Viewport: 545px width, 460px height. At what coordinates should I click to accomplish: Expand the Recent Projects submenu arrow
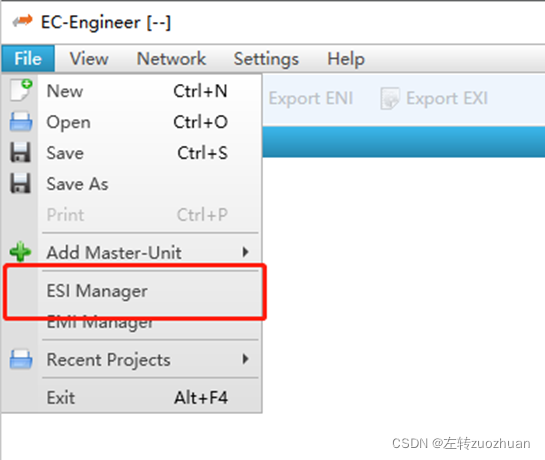[245, 359]
